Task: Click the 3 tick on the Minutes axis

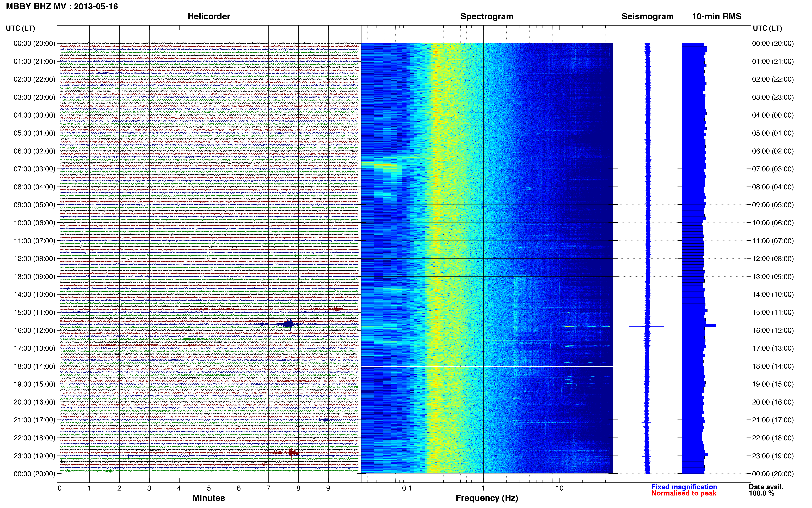Action: (149, 488)
